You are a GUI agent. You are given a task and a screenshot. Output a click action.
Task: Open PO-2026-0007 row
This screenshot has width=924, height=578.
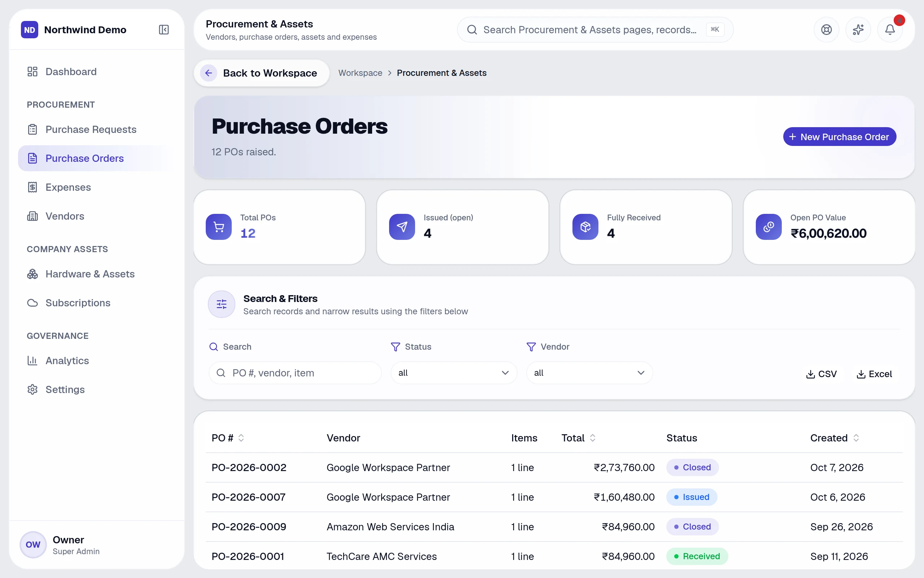pos(554,497)
